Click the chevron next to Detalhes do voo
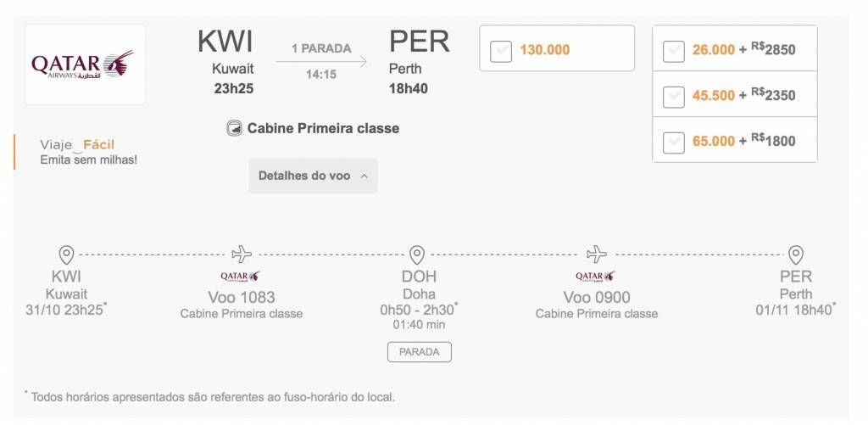The width and height of the screenshot is (868, 425). coord(364,176)
